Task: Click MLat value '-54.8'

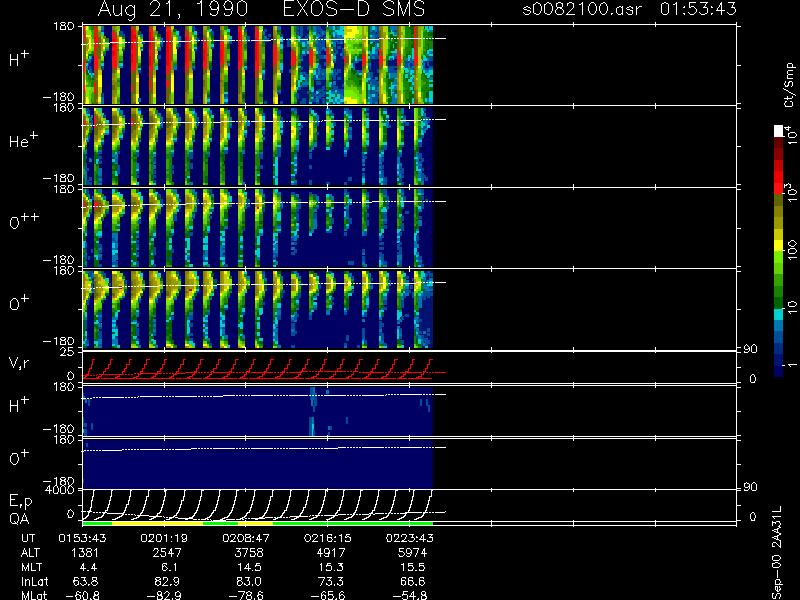Action: pyautogui.click(x=410, y=595)
